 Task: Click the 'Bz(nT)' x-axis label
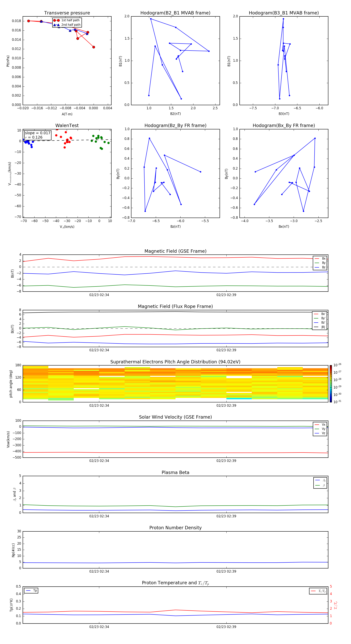point(175,227)
